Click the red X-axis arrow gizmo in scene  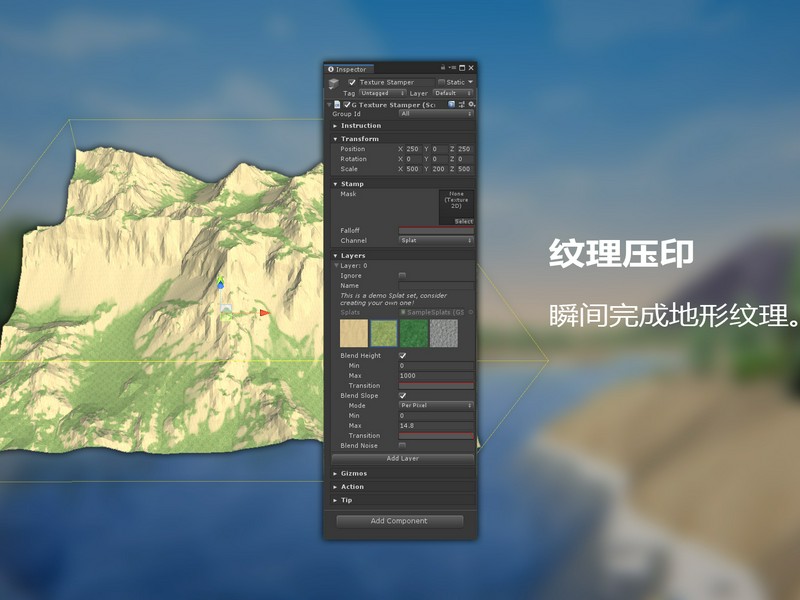coord(264,312)
